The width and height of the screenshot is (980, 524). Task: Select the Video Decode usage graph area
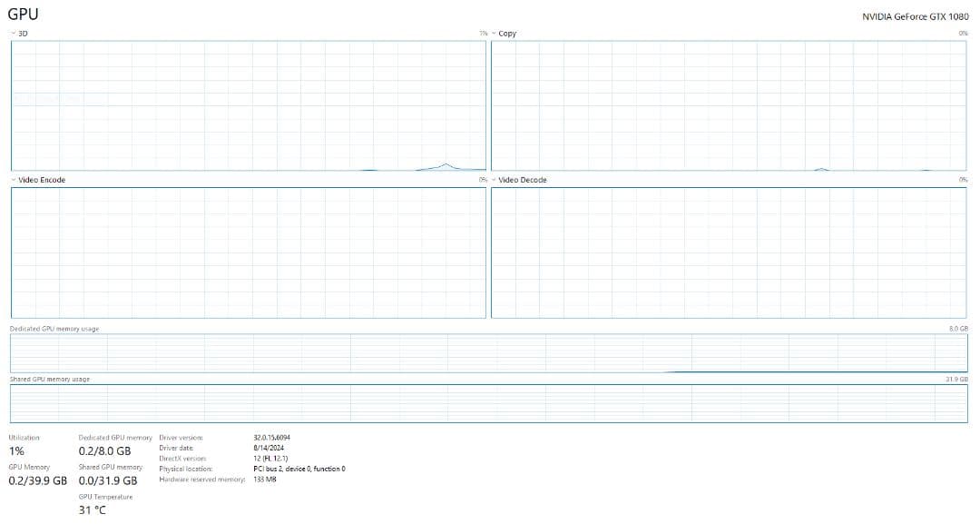coord(730,252)
